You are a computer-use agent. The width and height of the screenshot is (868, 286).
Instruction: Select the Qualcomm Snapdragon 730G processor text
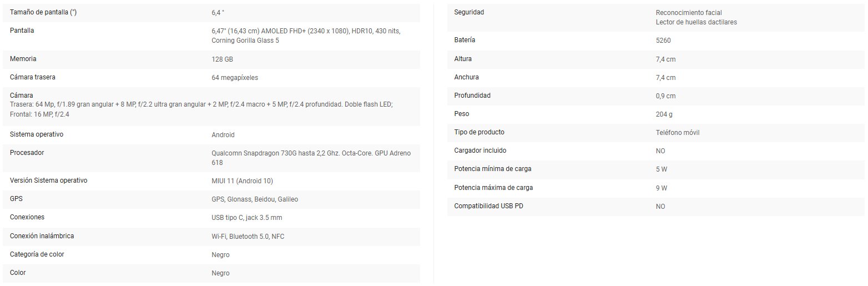pyautogui.click(x=311, y=158)
